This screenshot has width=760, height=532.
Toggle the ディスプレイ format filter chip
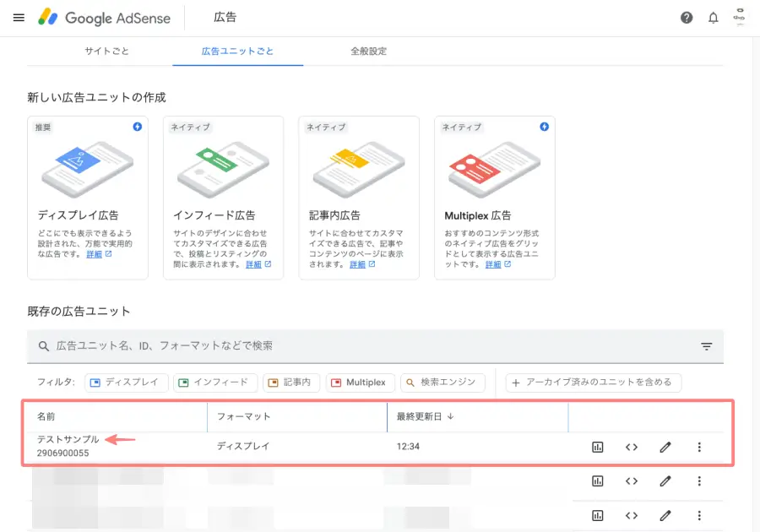point(127,382)
